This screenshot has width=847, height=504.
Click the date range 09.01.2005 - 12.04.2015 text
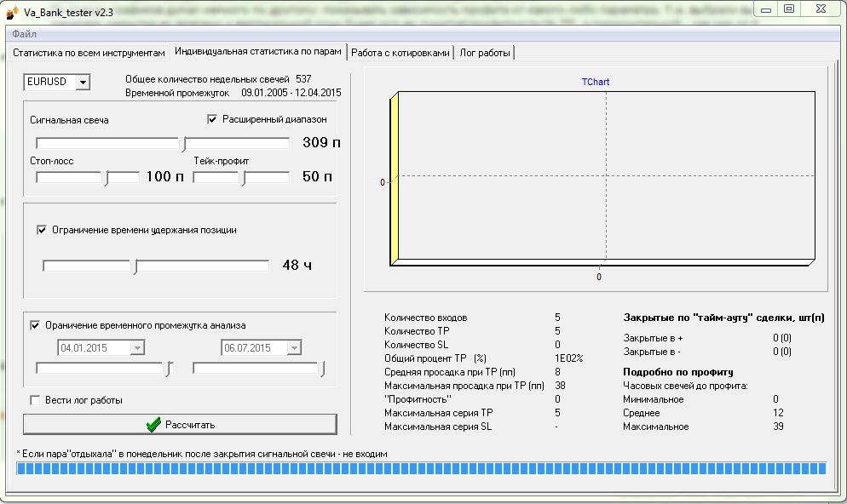tap(291, 93)
